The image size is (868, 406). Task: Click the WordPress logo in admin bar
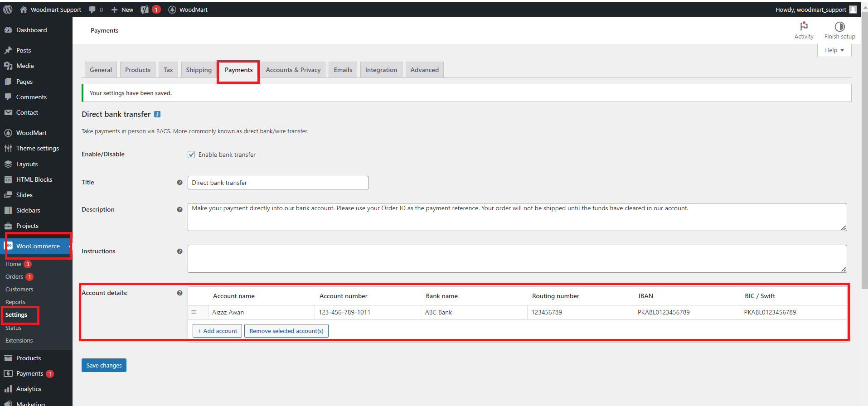click(x=8, y=10)
